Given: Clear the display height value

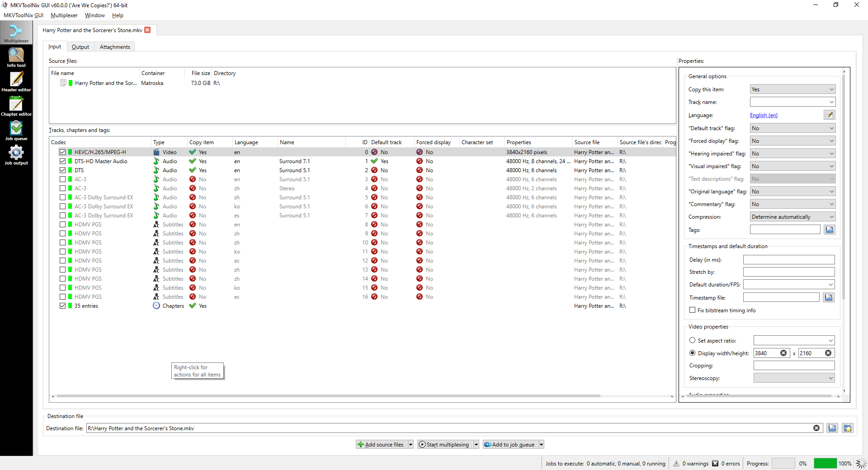Looking at the screenshot, I should coord(828,353).
